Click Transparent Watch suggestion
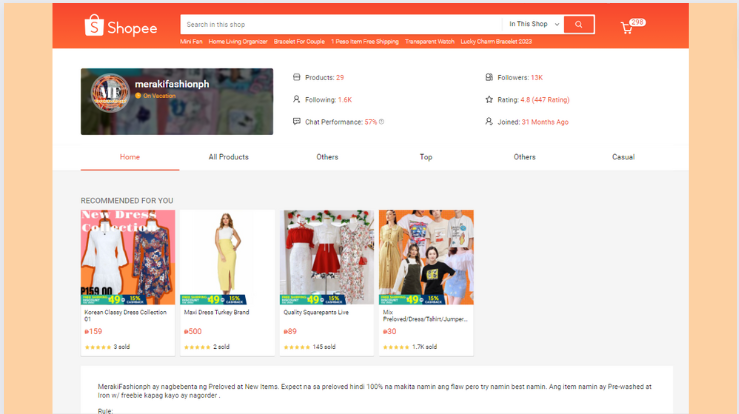This screenshot has width=739, height=414. point(430,41)
